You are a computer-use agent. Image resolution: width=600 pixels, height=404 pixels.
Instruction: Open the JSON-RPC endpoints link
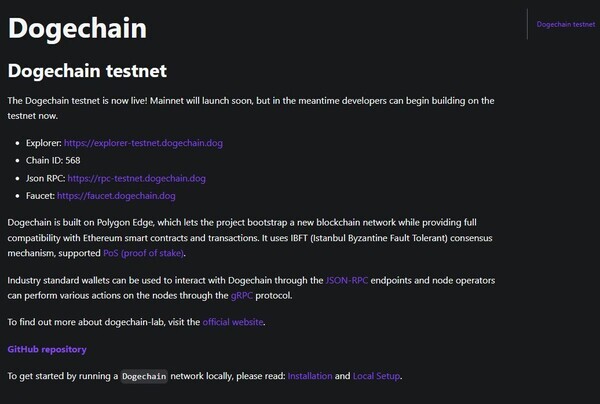(346, 280)
